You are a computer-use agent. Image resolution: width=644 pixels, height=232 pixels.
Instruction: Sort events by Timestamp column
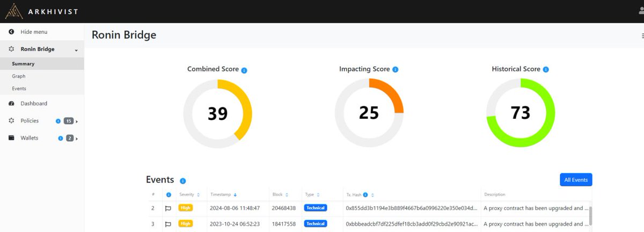point(235,194)
